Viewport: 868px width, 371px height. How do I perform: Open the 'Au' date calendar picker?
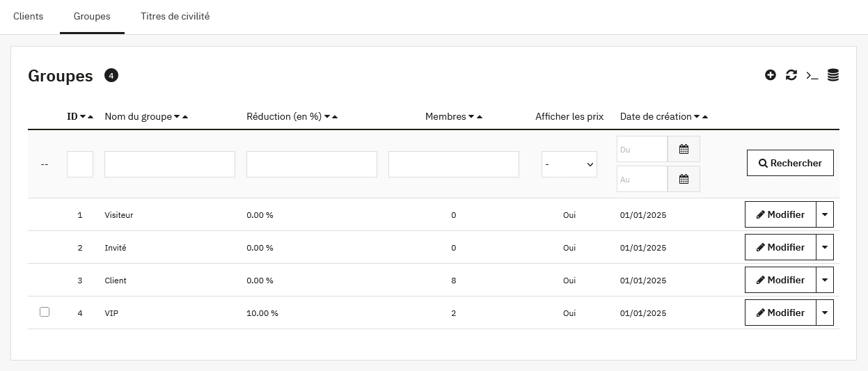click(x=684, y=179)
